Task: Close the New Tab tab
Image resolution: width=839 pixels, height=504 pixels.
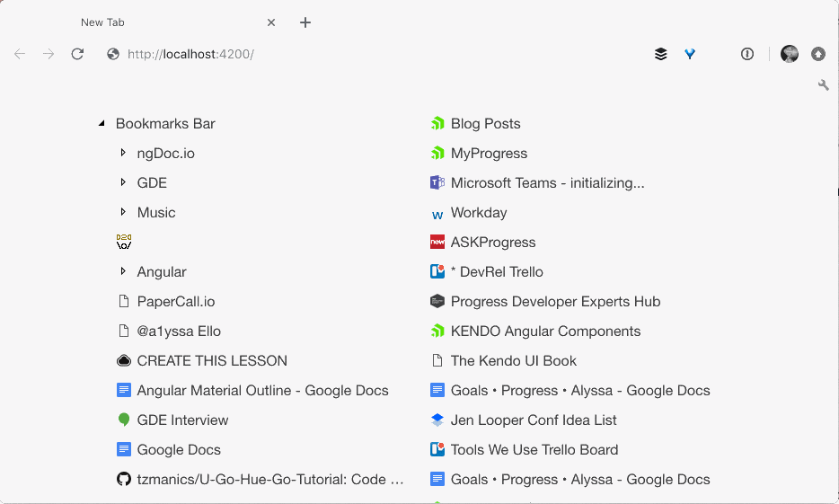Action: coord(271,22)
